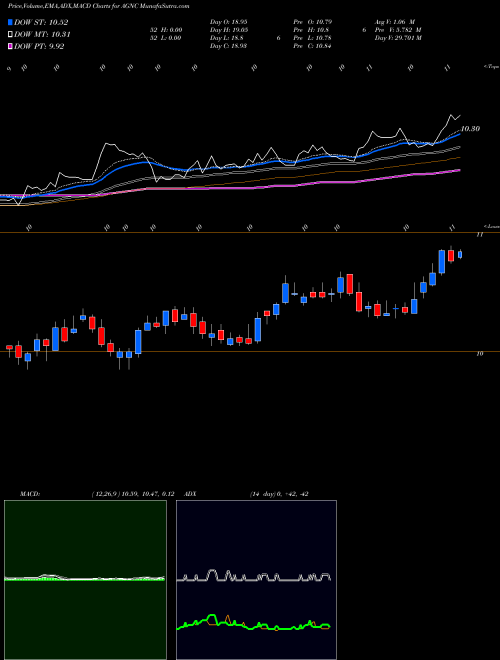Click the 'Pre C: 10.84' value

[x=312, y=46]
